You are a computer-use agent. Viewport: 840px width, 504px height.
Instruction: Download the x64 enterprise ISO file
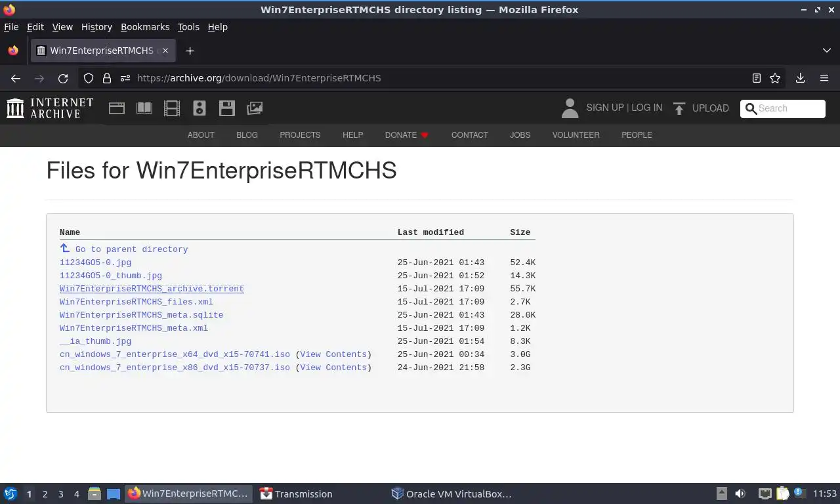175,354
